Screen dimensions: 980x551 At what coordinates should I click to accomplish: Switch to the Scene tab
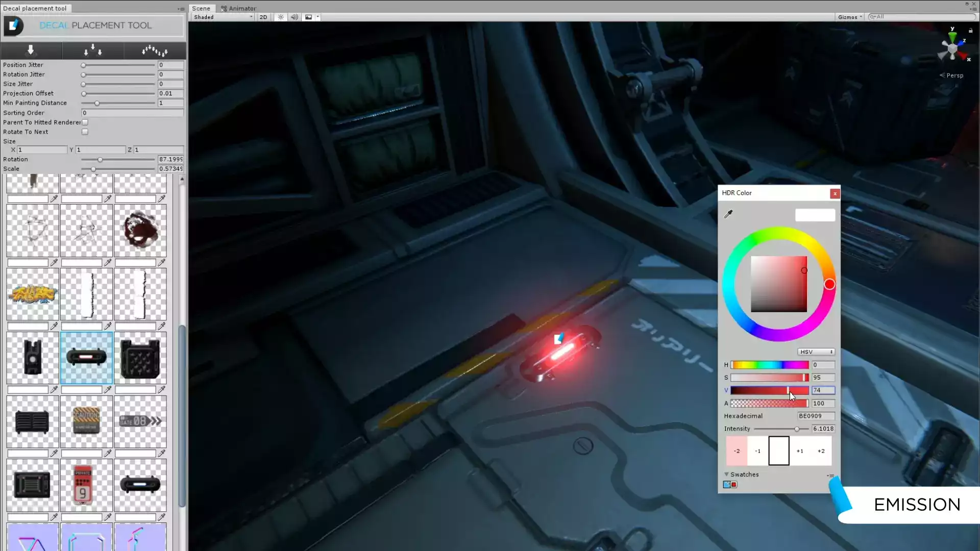click(x=201, y=8)
